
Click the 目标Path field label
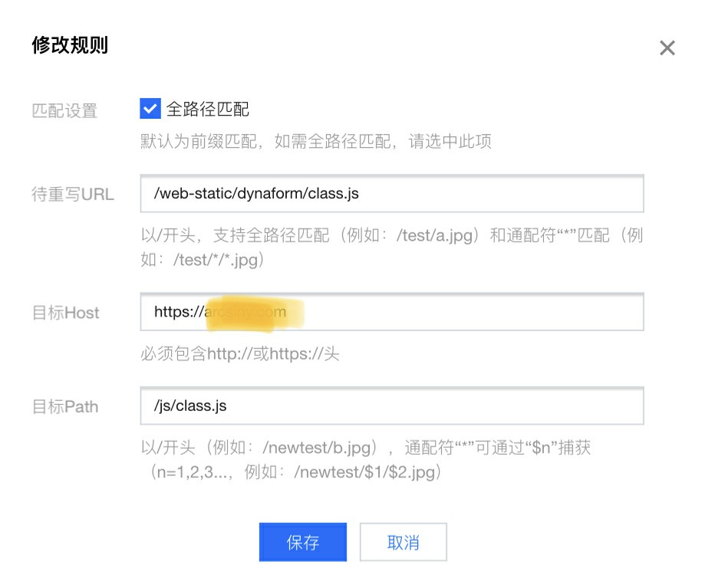[65, 406]
